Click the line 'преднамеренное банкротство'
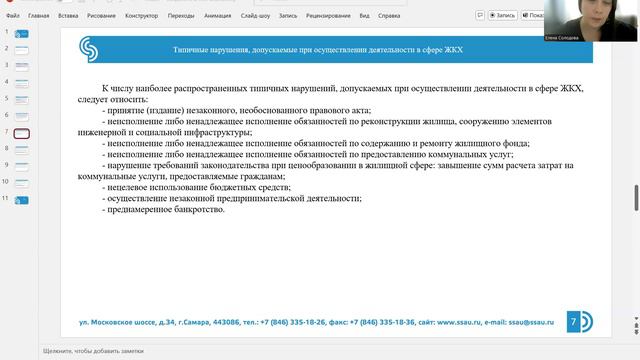640x360 pixels. [x=166, y=209]
